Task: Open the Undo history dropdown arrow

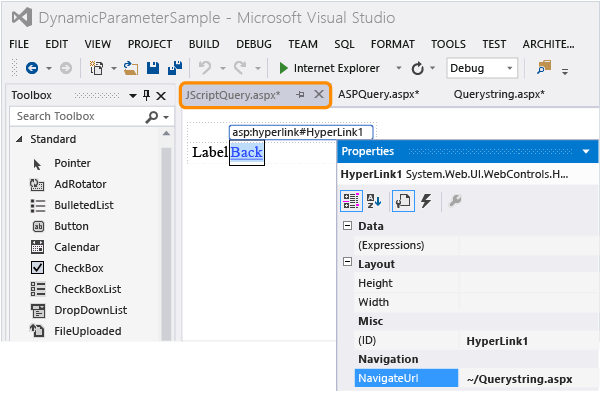Action: pyautogui.click(x=223, y=68)
